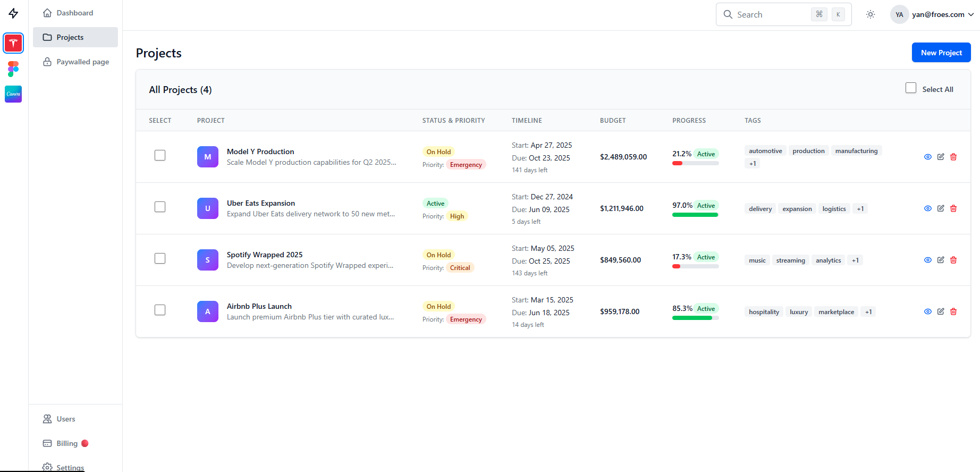Click the Tesla workspace icon
Image resolution: width=980 pixels, height=472 pixels.
[x=13, y=43]
